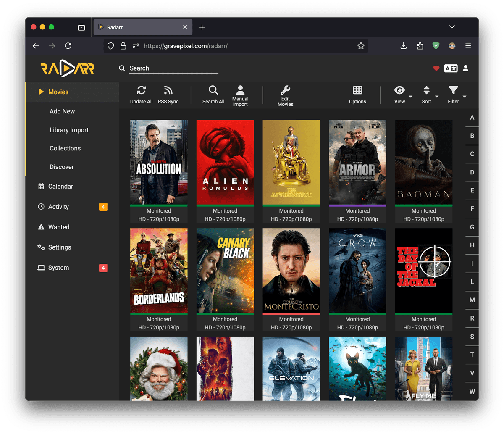Click the search field in Radarr header
Screen dimensions: 504x434
(173, 68)
